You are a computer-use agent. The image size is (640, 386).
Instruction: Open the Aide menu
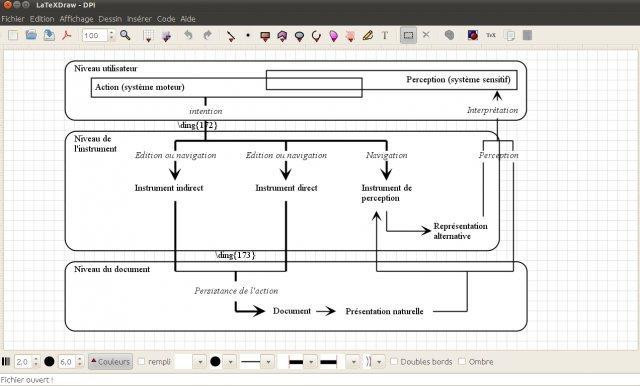pos(188,19)
